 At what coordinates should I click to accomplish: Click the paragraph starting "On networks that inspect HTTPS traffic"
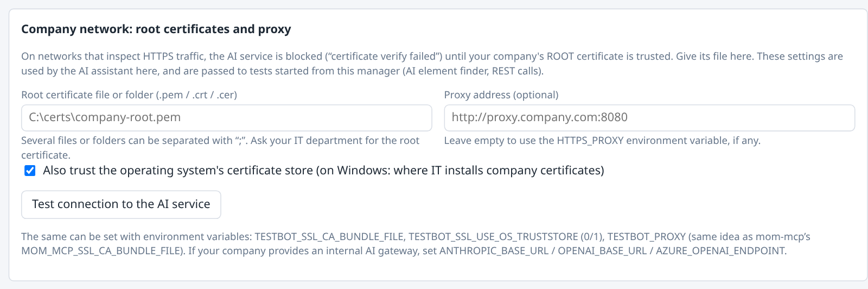432,64
